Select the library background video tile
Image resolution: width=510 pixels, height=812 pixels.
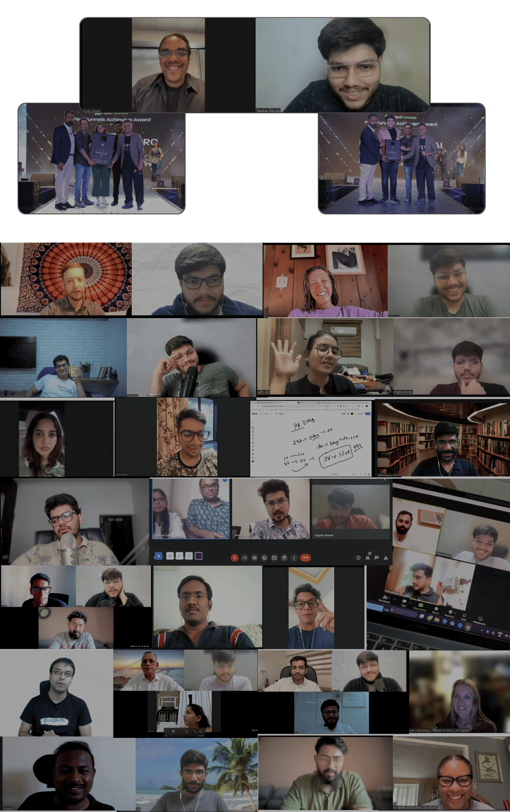click(443, 439)
